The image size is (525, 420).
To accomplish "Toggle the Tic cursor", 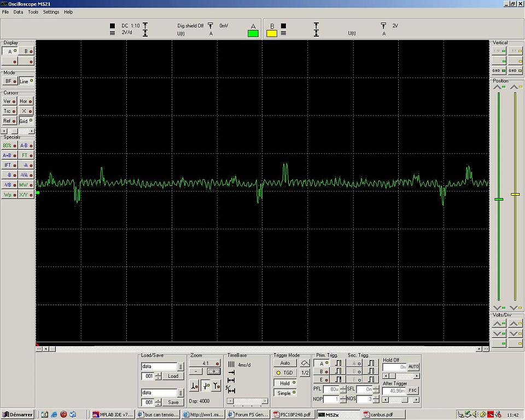I will (x=10, y=111).
